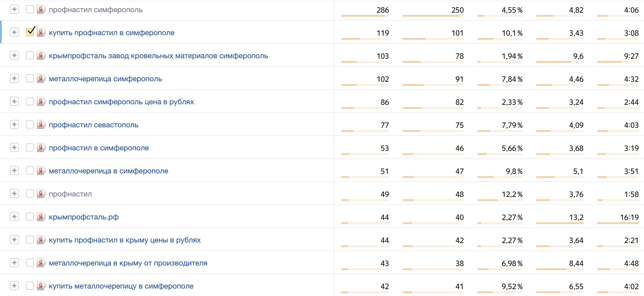Screen dimensions: 644x296
Task: Click Yandex icon beside 'профнастил севастополь'
Action: [x=41, y=125]
